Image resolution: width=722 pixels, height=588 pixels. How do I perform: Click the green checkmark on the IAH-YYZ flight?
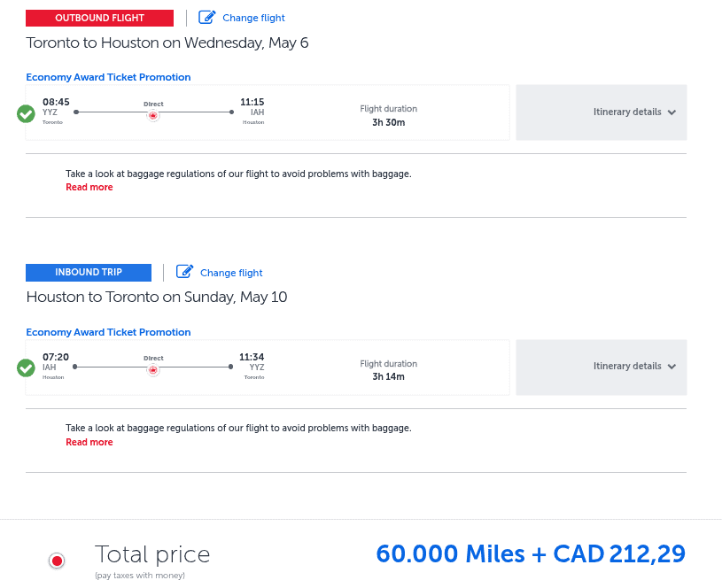(x=26, y=367)
